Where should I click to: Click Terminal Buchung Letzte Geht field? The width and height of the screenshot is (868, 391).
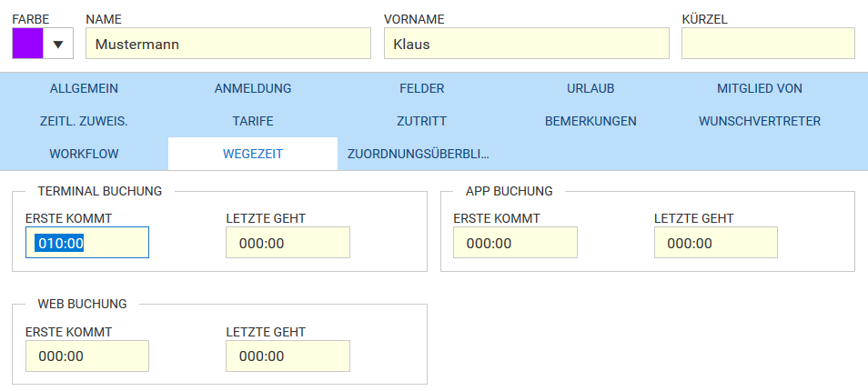coord(288,242)
